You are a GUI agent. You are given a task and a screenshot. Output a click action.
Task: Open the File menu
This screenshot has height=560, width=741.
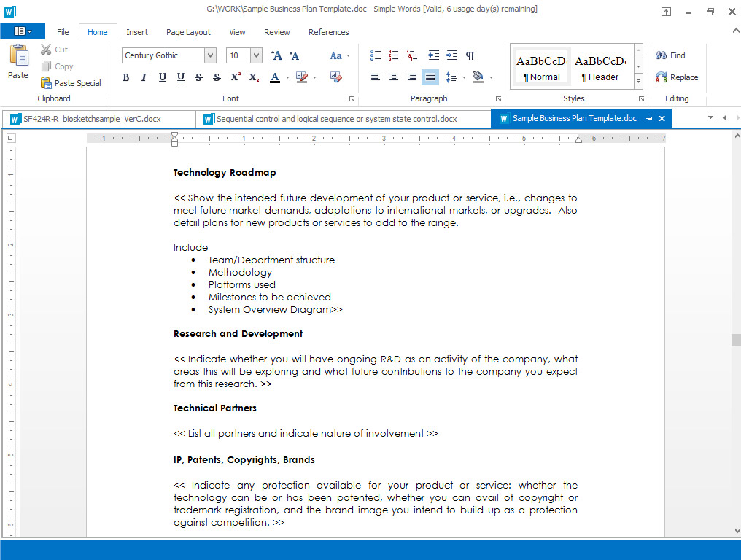(63, 31)
